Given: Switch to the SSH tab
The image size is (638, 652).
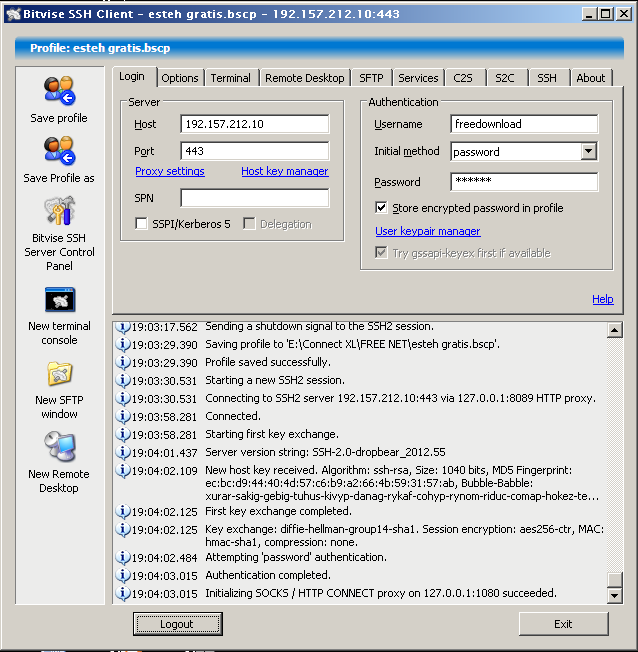Looking at the screenshot, I should click(x=547, y=78).
